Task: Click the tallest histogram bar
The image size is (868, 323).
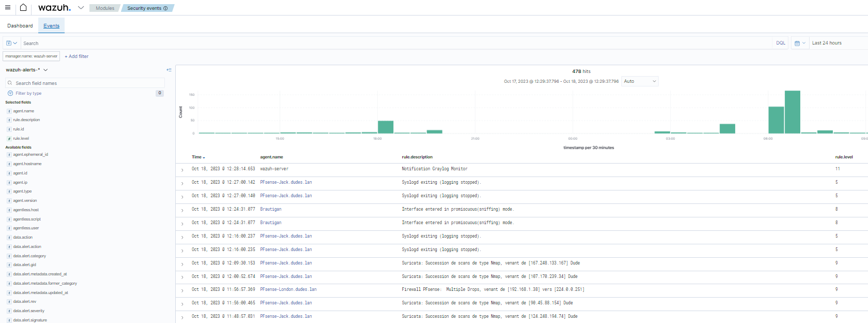Action: [792, 112]
